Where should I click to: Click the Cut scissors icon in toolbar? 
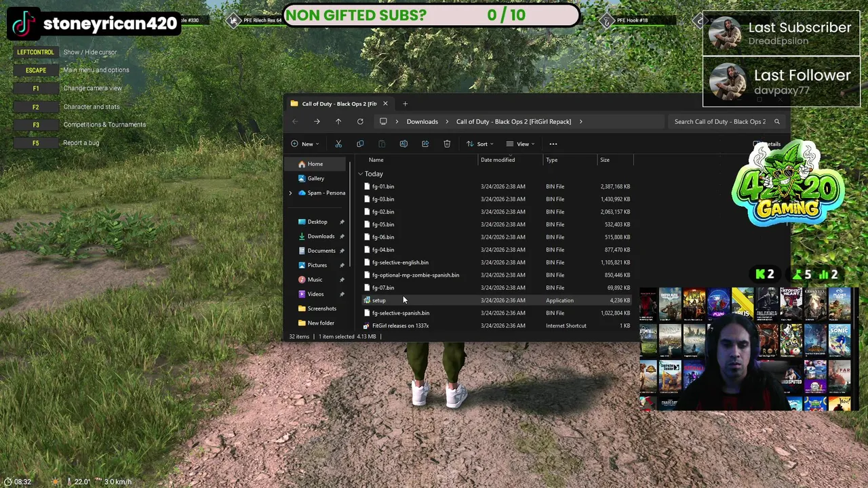pos(338,144)
